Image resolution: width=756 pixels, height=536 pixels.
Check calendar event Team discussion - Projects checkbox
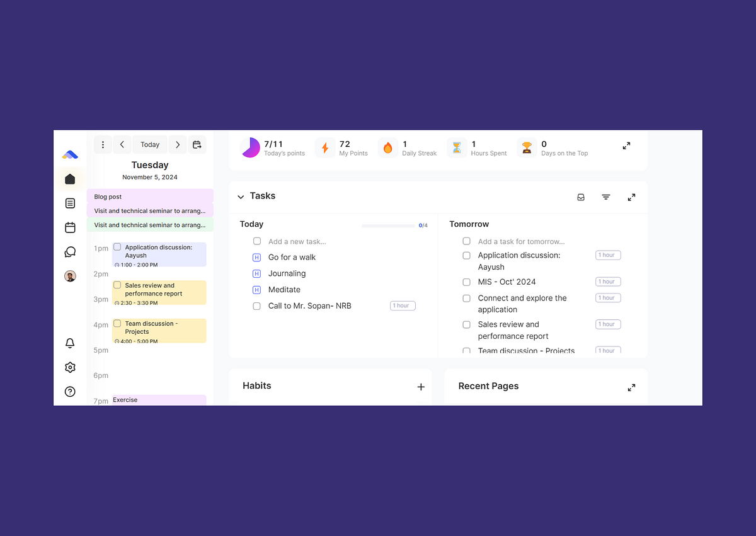[117, 323]
